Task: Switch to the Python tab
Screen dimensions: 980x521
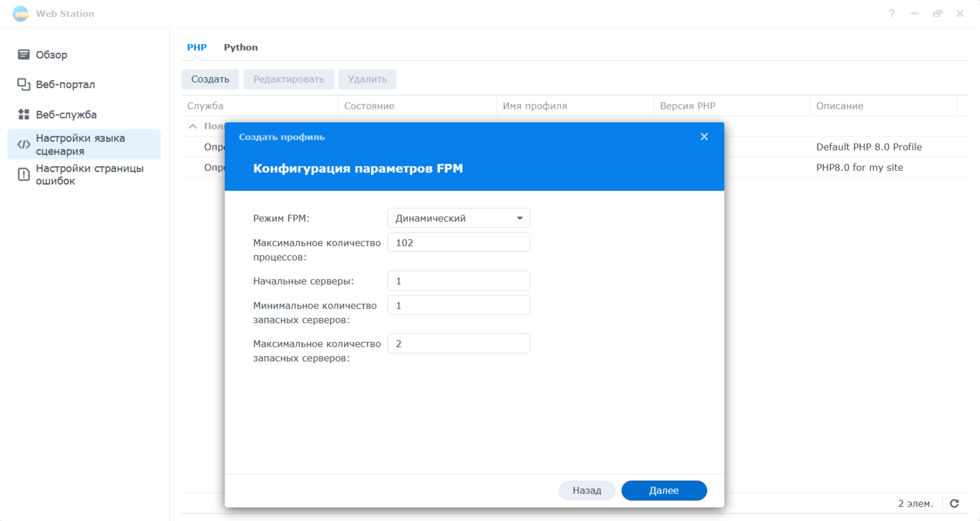Action: 241,47
